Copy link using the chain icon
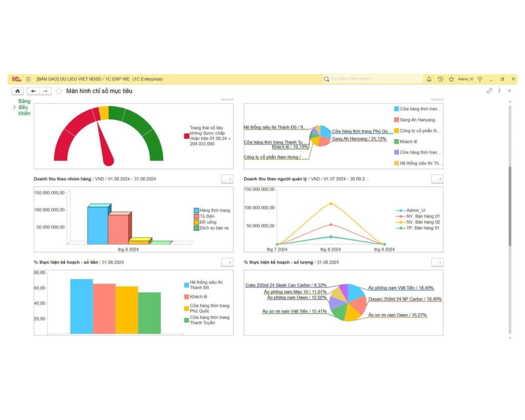This screenshot has width=525, height=420. pyautogui.click(x=490, y=91)
